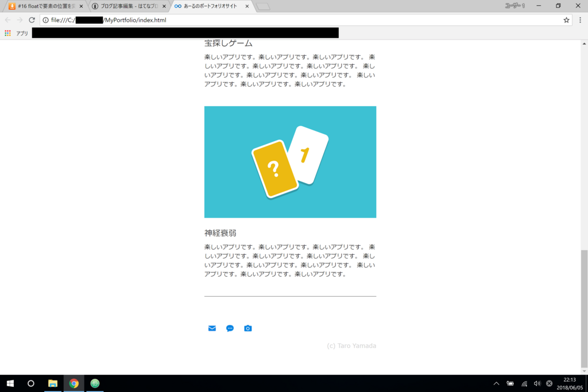The image size is (588, 392).
Task: Navigate back with the browser back arrow
Action: pyautogui.click(x=7, y=20)
